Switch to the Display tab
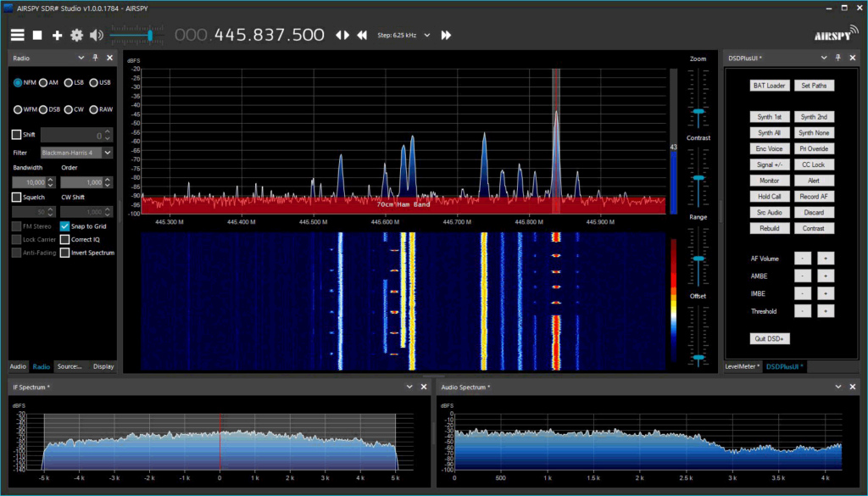This screenshot has height=496, width=868. pos(103,366)
